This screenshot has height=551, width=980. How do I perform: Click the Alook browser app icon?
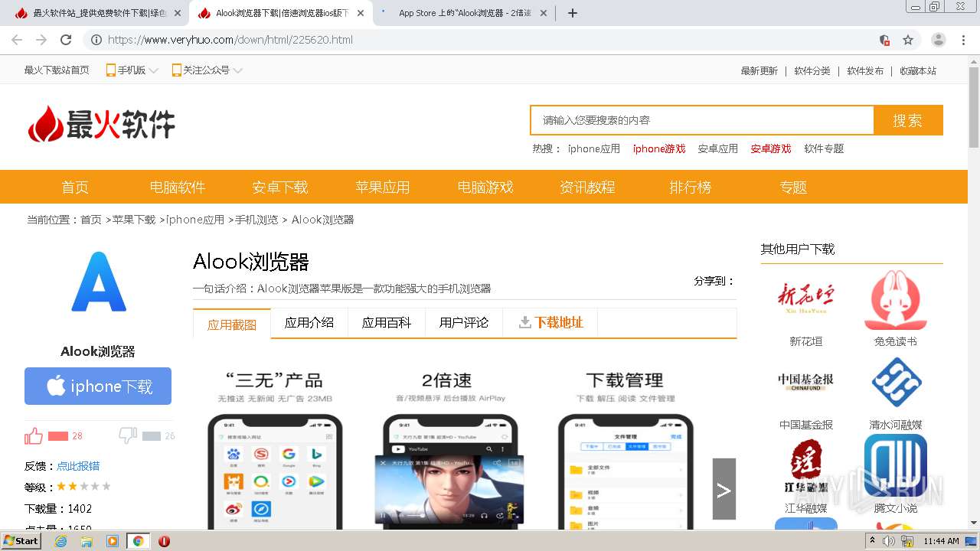99,282
